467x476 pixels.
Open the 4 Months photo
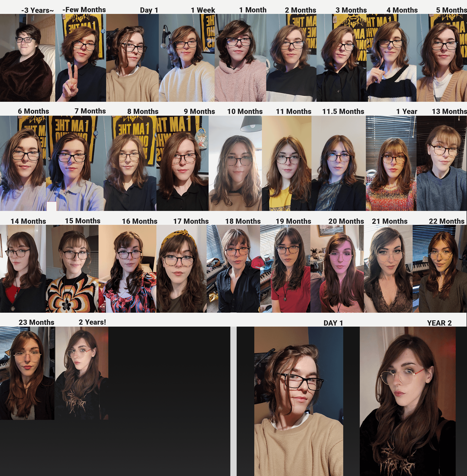tap(392, 58)
